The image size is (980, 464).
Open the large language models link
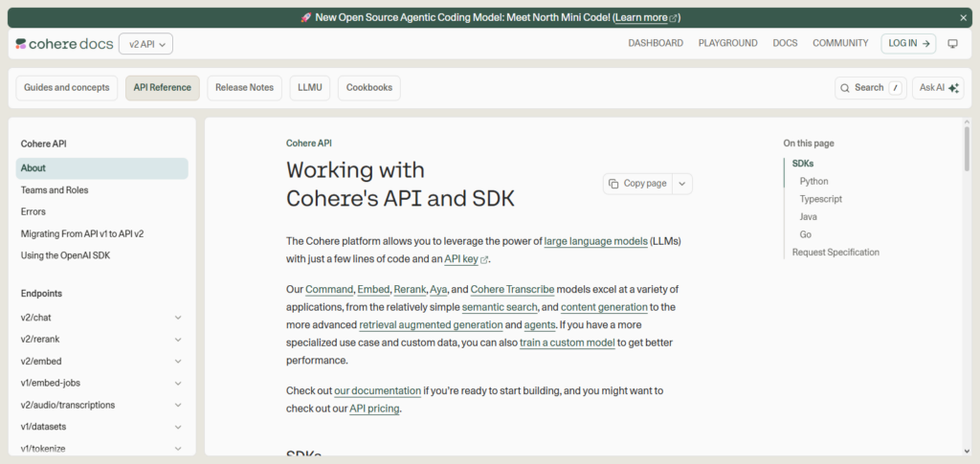(x=595, y=241)
